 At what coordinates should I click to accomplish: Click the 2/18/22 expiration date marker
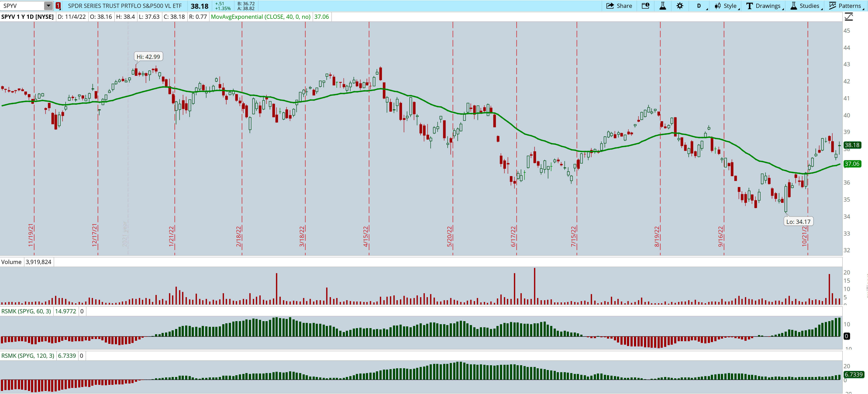(239, 236)
